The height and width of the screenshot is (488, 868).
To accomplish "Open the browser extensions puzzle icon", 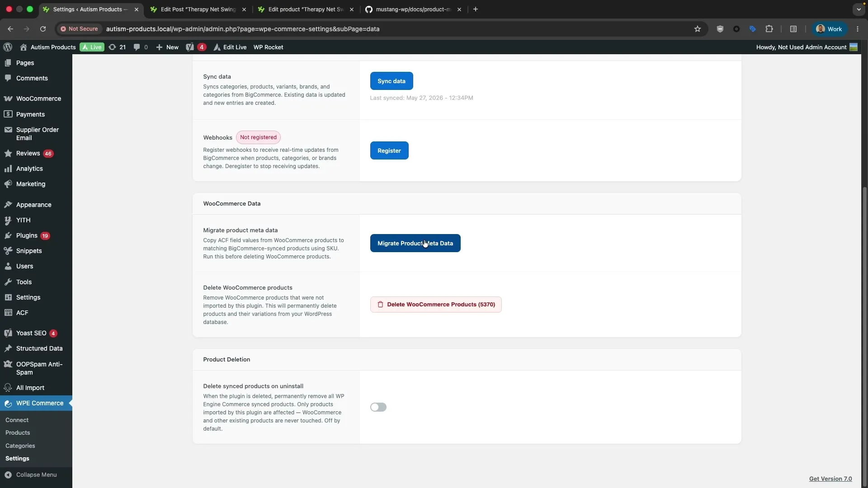I will pyautogui.click(x=769, y=29).
